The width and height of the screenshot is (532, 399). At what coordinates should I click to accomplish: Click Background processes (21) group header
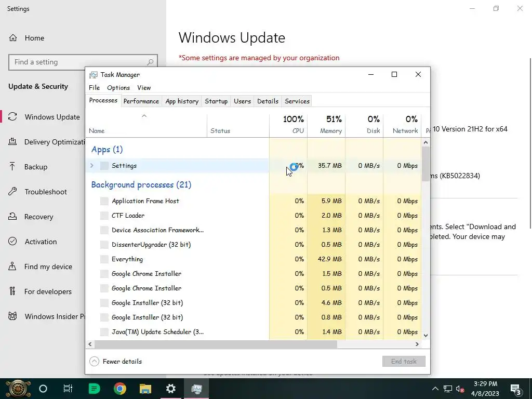(141, 184)
